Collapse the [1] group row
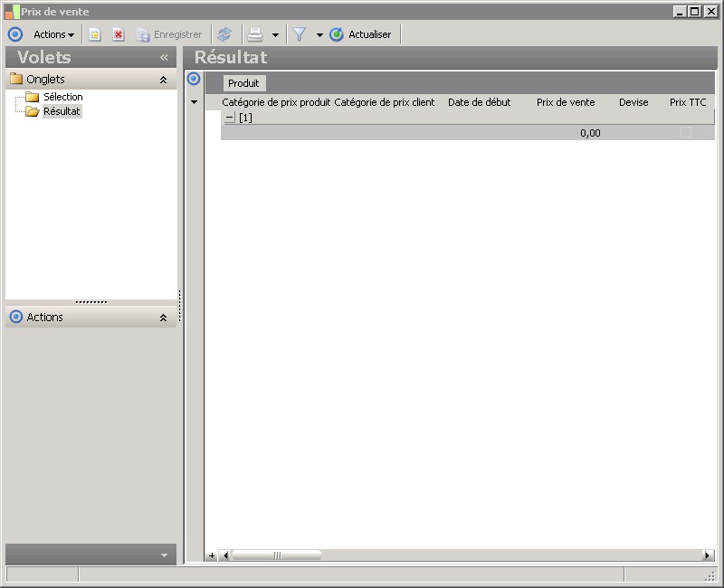This screenshot has height=588, width=724. coord(230,119)
